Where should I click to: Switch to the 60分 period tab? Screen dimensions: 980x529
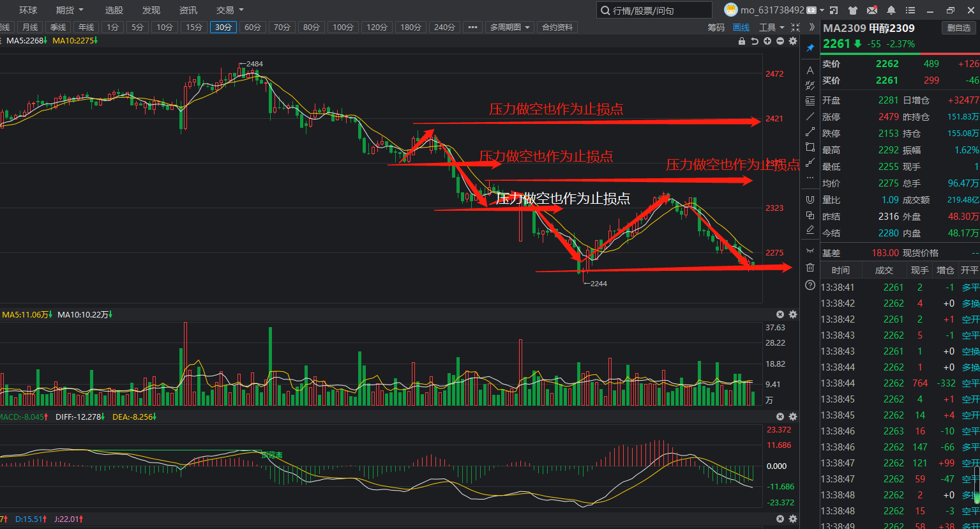[x=253, y=27]
